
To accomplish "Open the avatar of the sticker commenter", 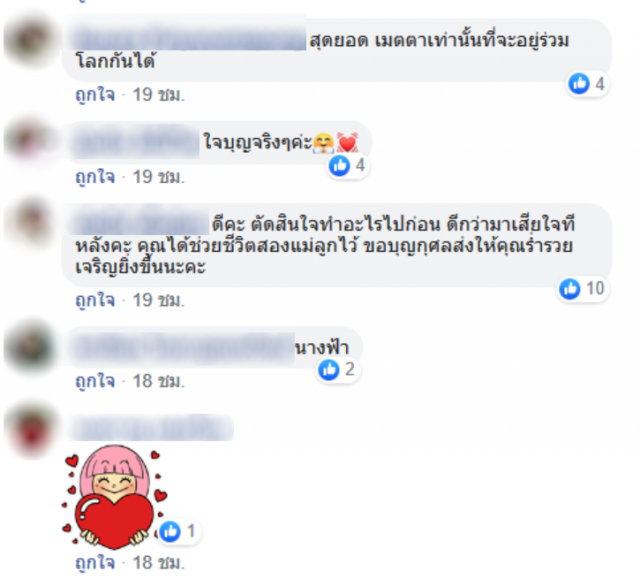I will coord(30,429).
